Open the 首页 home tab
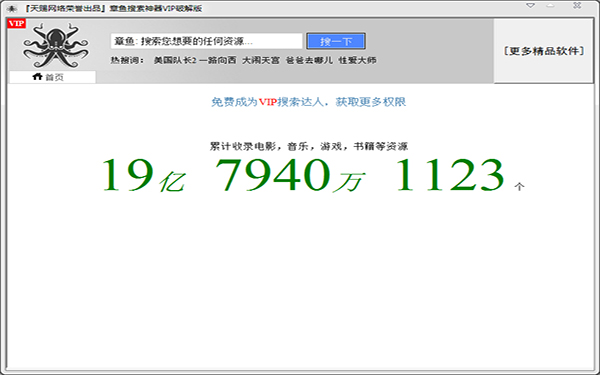 coord(52,77)
